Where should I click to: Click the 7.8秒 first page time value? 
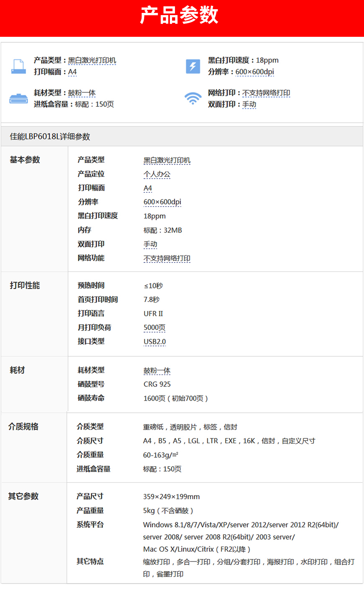pos(151,300)
